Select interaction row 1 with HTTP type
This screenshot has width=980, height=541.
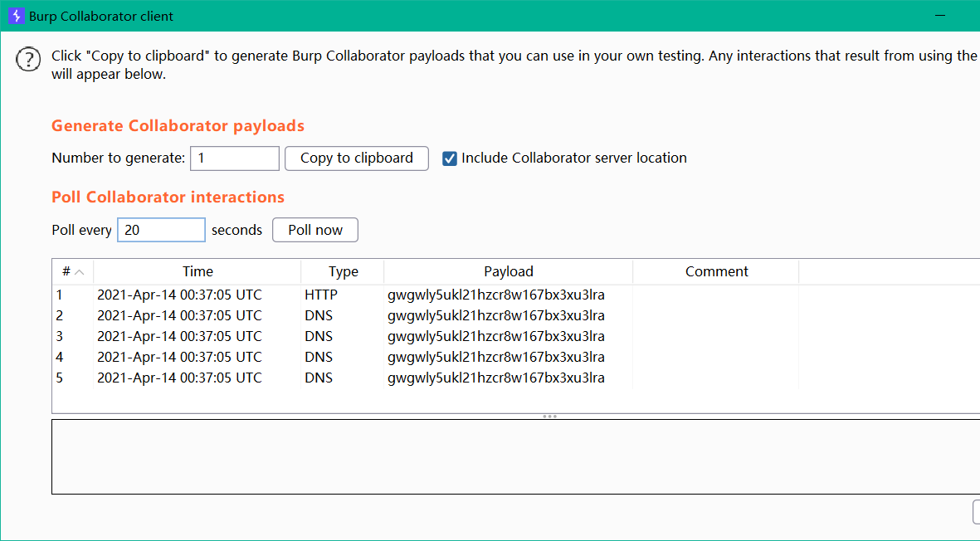pos(515,295)
